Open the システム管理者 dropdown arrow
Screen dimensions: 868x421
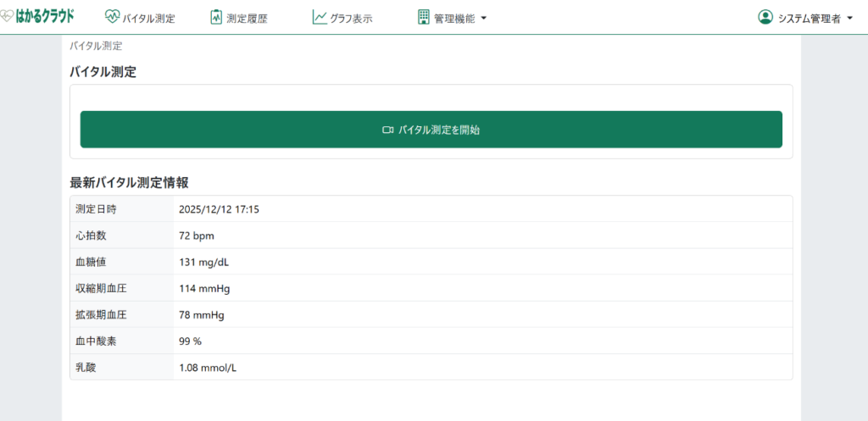click(x=849, y=18)
